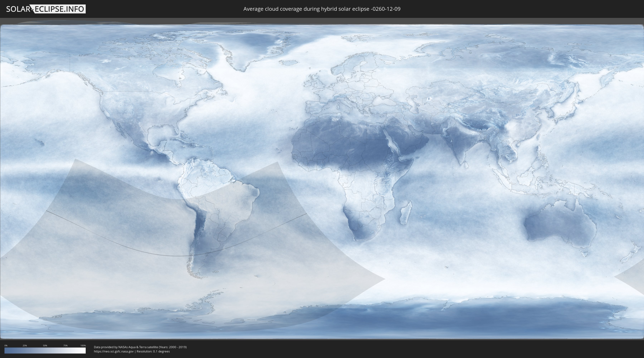Click the '25%' legend label
The image size is (644, 358).
pos(25,345)
